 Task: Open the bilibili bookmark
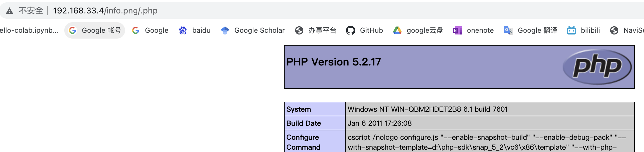click(590, 30)
